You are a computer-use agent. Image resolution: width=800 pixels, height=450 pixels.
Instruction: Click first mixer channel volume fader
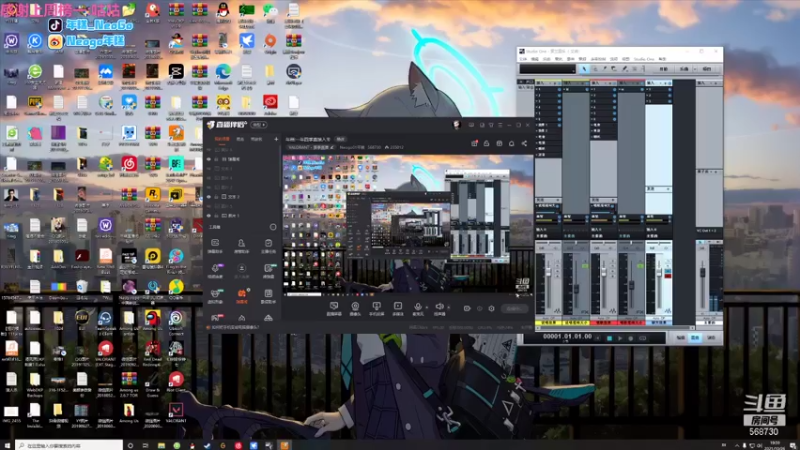[x=548, y=274]
